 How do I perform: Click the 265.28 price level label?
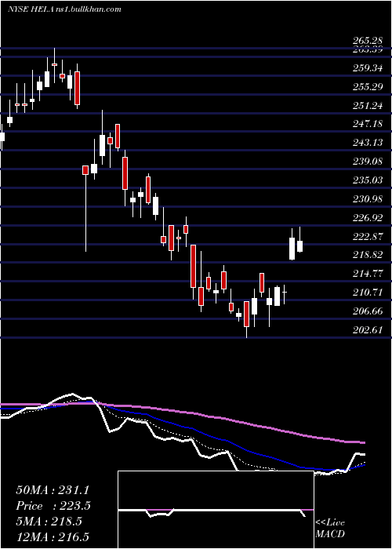(x=368, y=42)
